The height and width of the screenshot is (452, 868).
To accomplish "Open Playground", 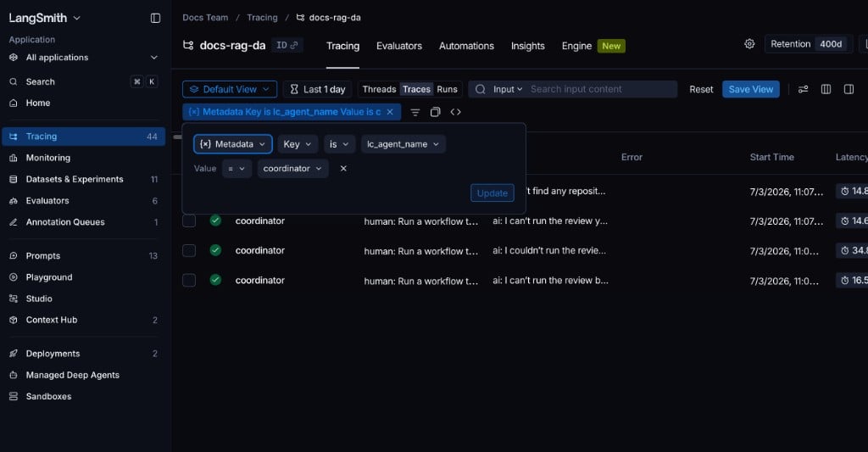I will point(84,277).
